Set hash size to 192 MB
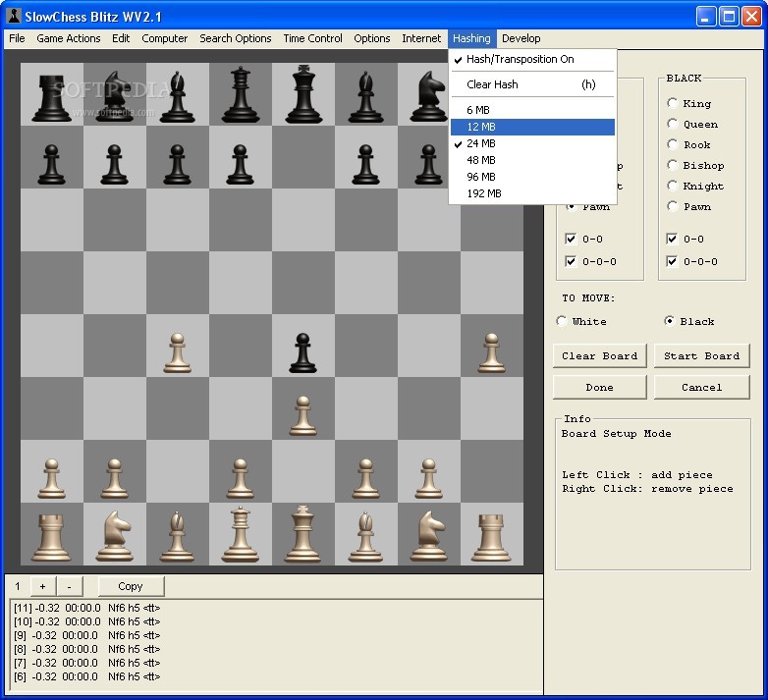Viewport: 768px width, 700px height. click(532, 193)
